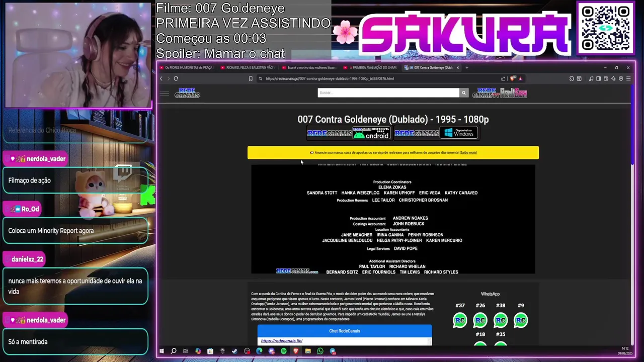Bookmark this page with the bookmark icon
Screen dimensions: 644x362
coord(251,78)
